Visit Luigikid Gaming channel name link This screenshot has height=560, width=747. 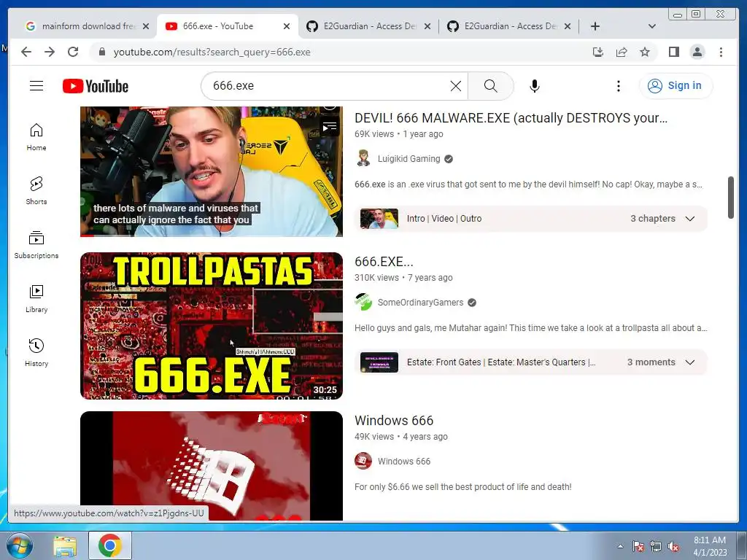pyautogui.click(x=409, y=158)
